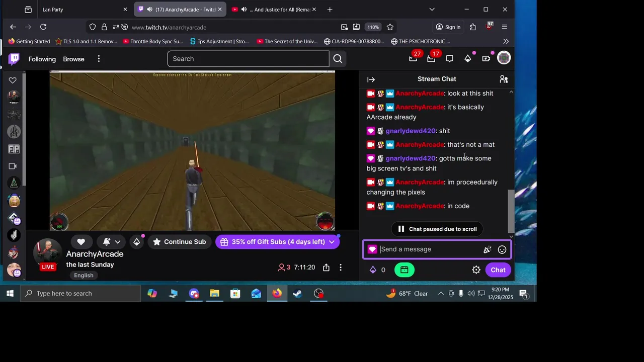Click Continue Sub button
Screen dimensions: 644x362
pyautogui.click(x=179, y=242)
